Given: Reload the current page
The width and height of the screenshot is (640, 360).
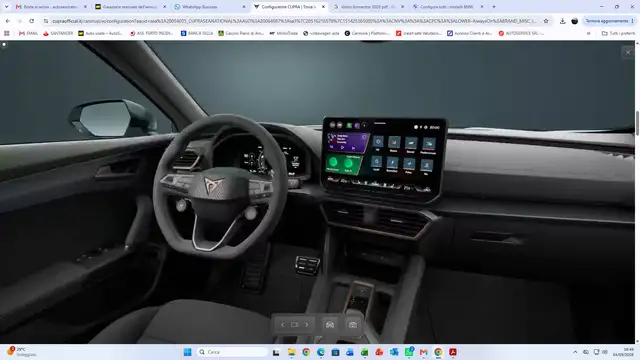Looking at the screenshot, I should point(31,21).
